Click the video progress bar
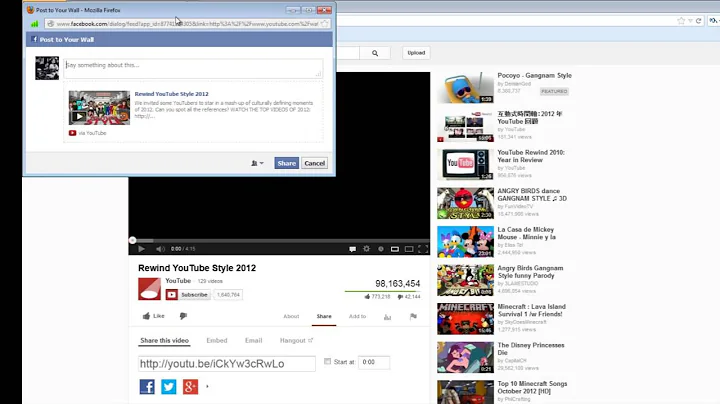The width and height of the screenshot is (720, 404). 279,240
